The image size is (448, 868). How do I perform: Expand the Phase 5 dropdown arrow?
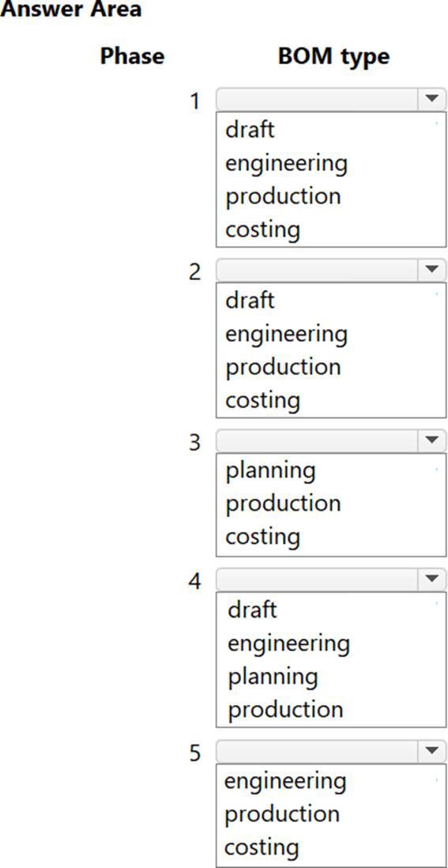432,751
